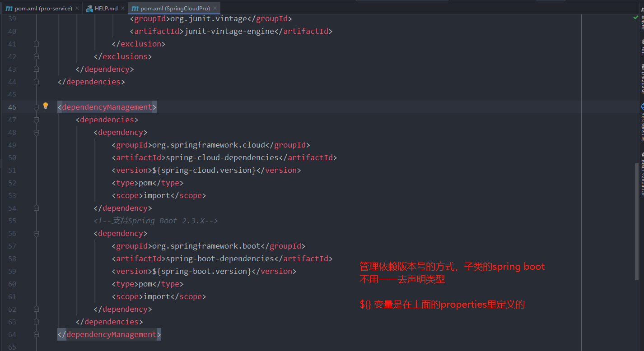644x351 pixels.
Task: Close the HELP.md tab
Action: click(122, 9)
